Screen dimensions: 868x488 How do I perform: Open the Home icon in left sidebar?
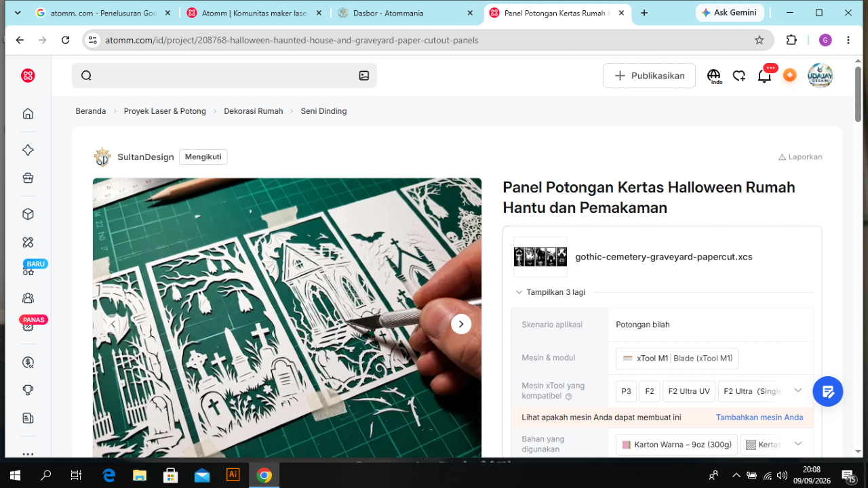click(x=28, y=114)
